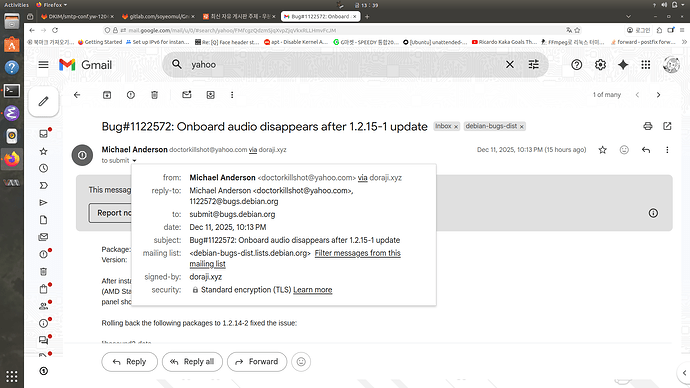Print all with printer icon
Viewport: 690px width, 388px height.
tap(648, 126)
